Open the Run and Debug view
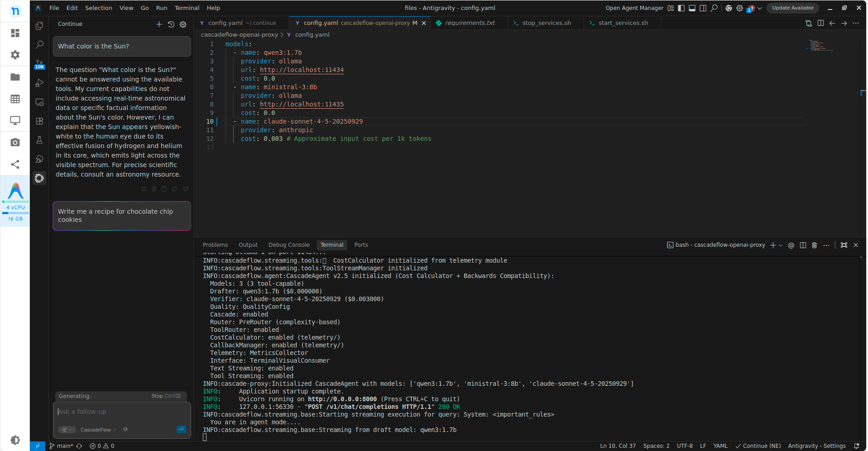 coord(39,83)
